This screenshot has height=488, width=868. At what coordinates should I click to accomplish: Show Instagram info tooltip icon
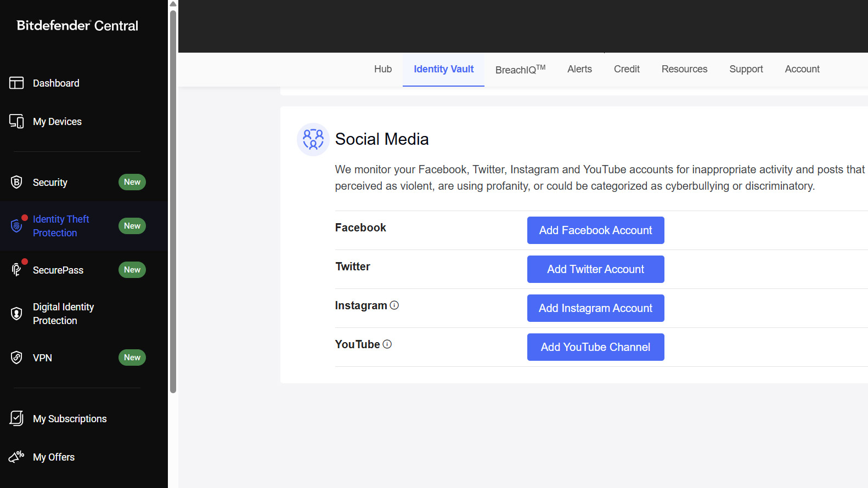394,305
